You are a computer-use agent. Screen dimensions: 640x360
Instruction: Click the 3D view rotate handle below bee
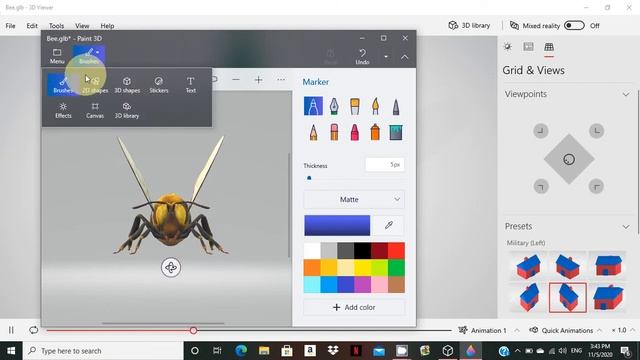click(171, 268)
